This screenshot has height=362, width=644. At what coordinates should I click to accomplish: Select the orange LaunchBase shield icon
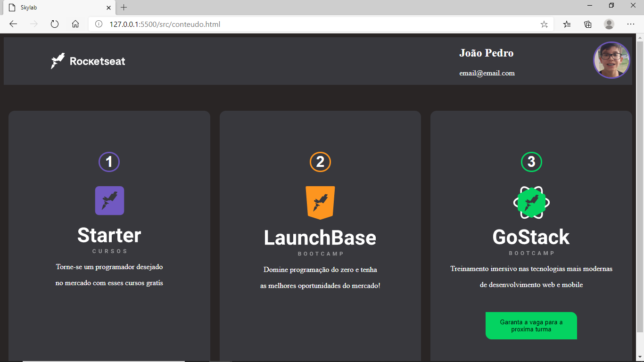(x=320, y=203)
